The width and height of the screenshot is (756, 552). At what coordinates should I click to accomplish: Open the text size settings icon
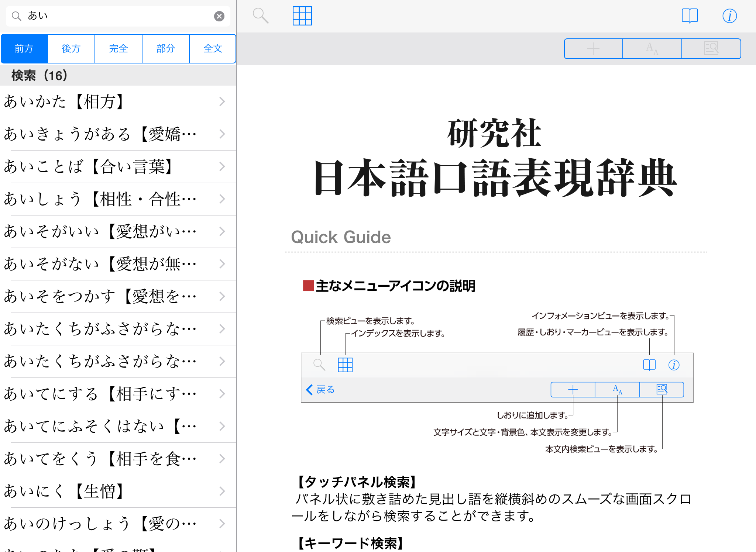pos(652,49)
